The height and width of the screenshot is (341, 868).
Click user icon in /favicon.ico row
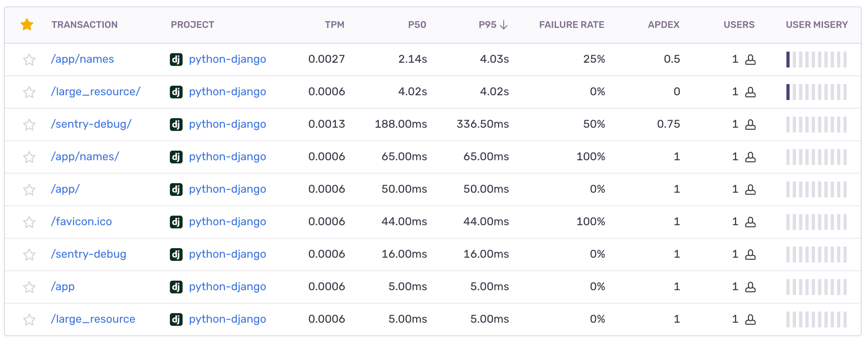click(x=750, y=222)
